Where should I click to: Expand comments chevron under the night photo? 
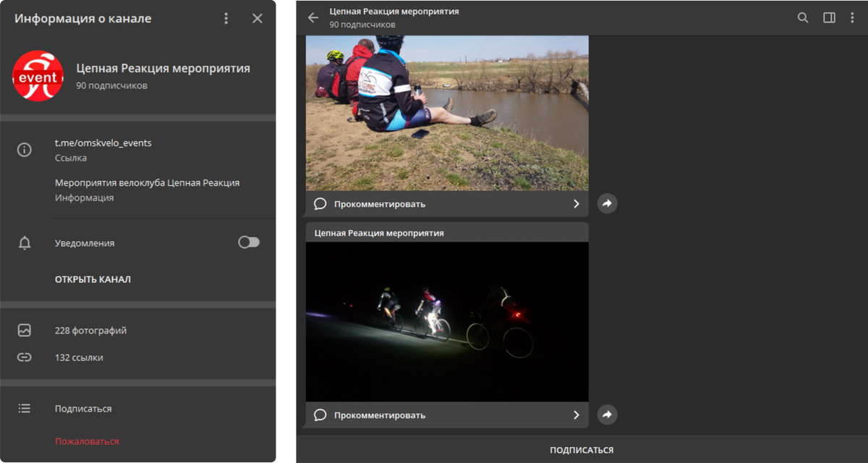pyautogui.click(x=576, y=415)
